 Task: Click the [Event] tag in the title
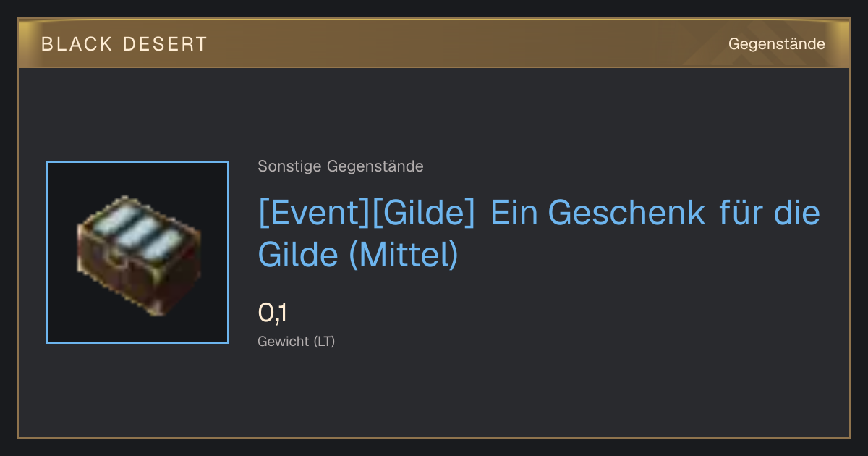coord(314,213)
